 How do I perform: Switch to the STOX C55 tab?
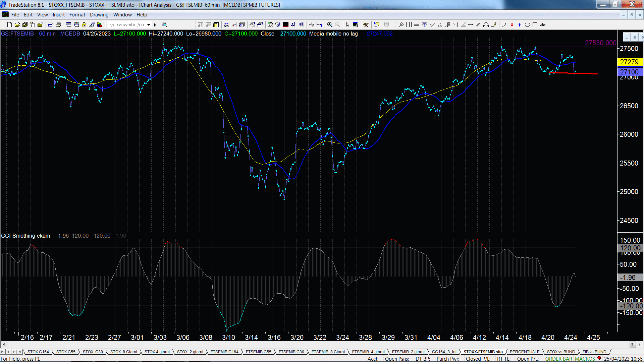click(66, 352)
